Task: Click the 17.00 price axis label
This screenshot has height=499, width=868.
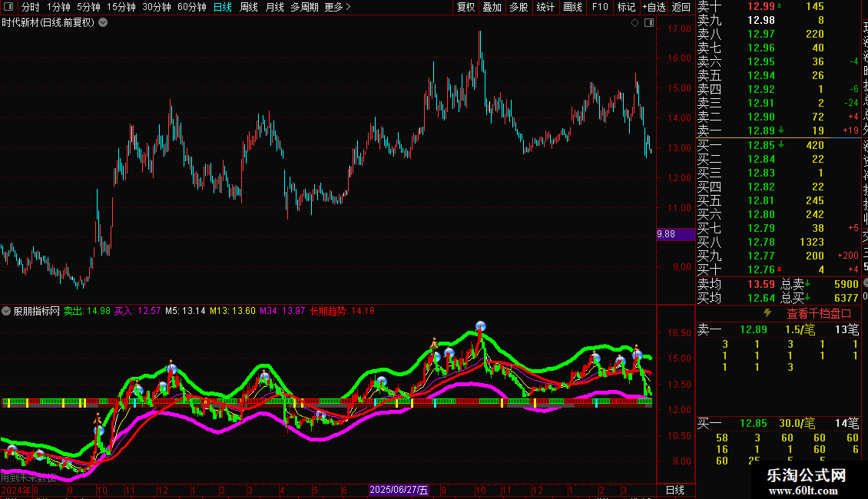Action: 679,28
